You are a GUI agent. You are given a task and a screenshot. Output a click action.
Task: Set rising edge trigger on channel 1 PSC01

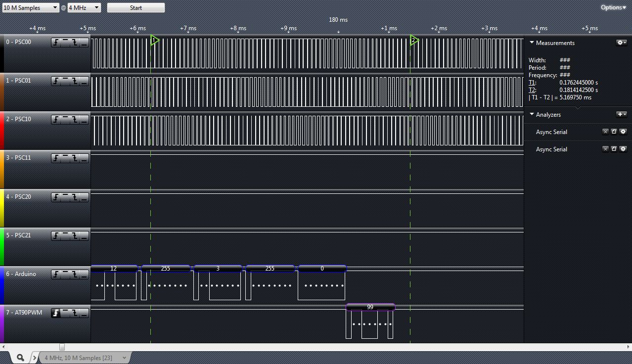56,81
